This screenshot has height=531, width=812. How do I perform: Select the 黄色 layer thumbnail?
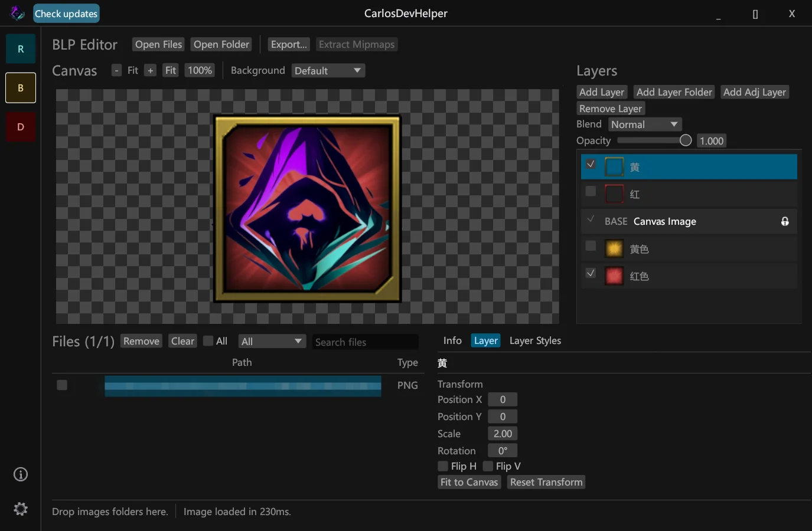click(x=614, y=249)
